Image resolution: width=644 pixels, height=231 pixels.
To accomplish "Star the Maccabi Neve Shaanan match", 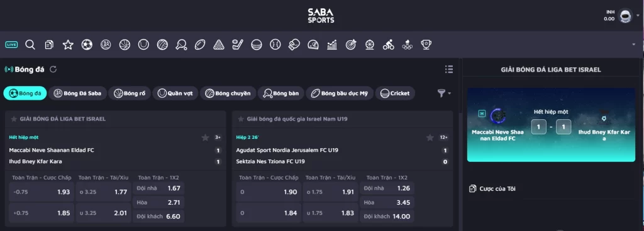I will pyautogui.click(x=206, y=137).
